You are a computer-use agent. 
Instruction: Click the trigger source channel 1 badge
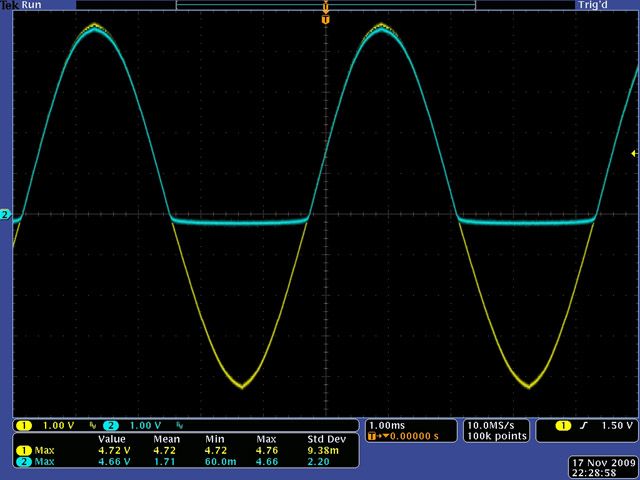(x=561, y=426)
